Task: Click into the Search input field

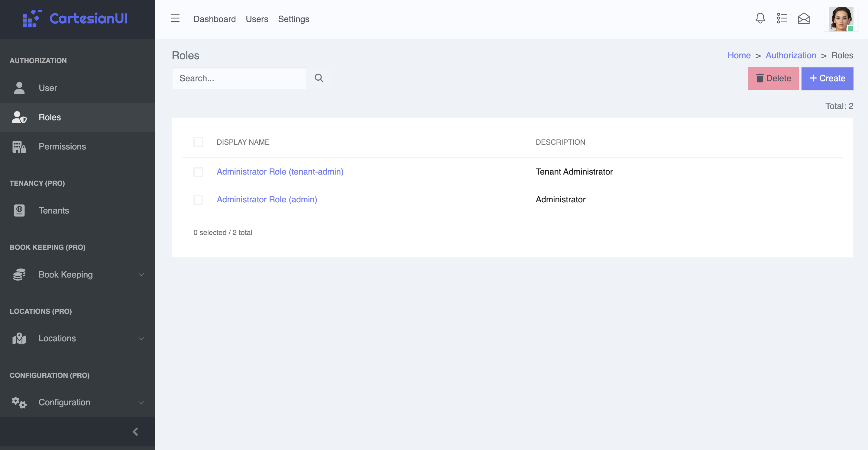Action: click(x=239, y=79)
